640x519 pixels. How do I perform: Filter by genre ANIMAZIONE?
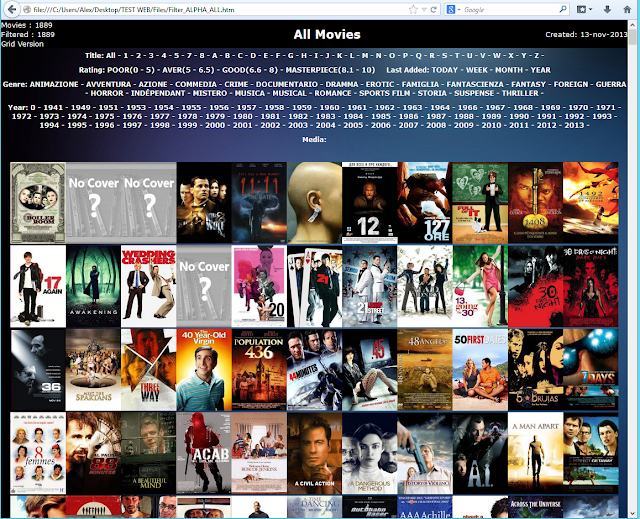54,84
